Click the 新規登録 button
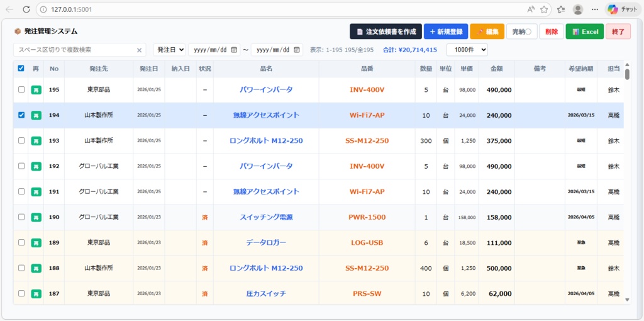644x321 pixels. 446,31
